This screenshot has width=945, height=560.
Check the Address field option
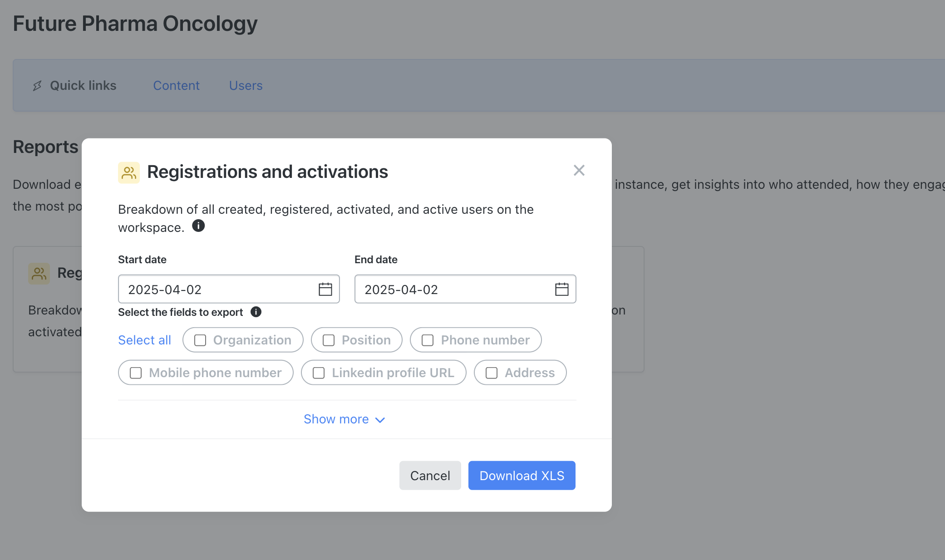[x=492, y=373]
